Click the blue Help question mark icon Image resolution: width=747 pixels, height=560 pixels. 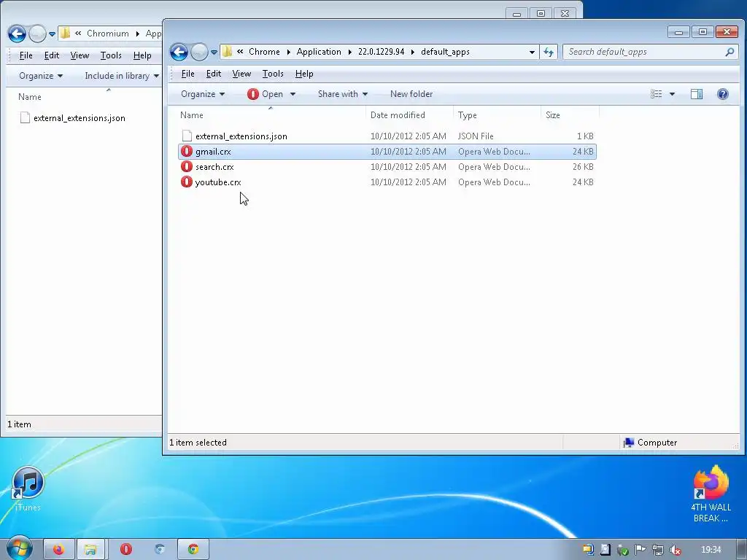coord(722,94)
